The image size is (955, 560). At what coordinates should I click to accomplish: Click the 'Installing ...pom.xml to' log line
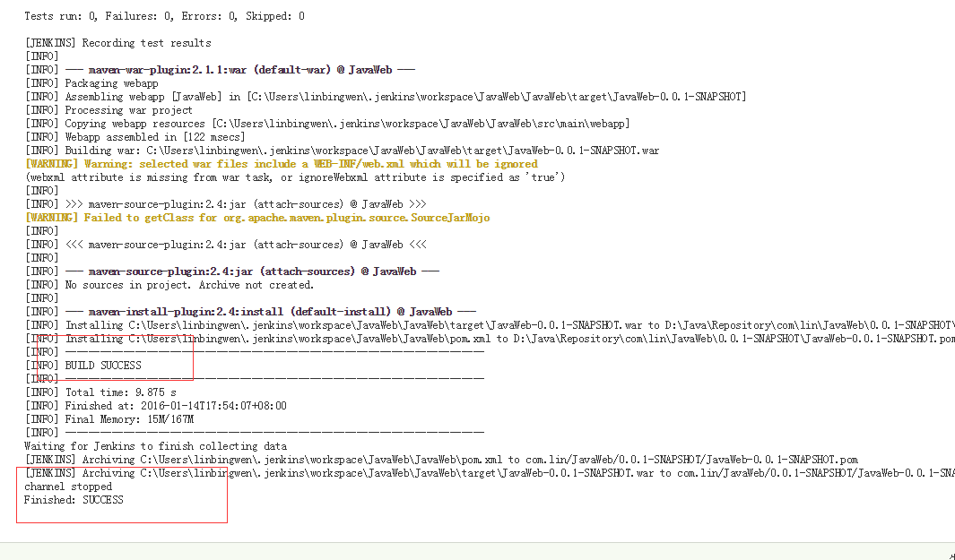tap(490, 339)
